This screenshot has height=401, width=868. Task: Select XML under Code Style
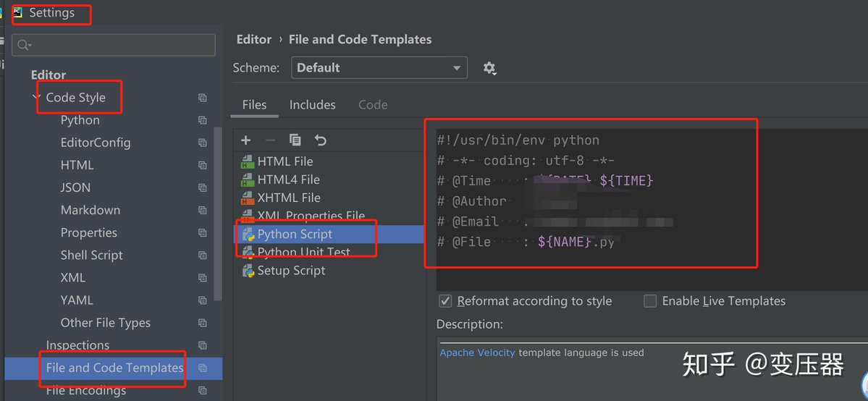[x=73, y=277]
